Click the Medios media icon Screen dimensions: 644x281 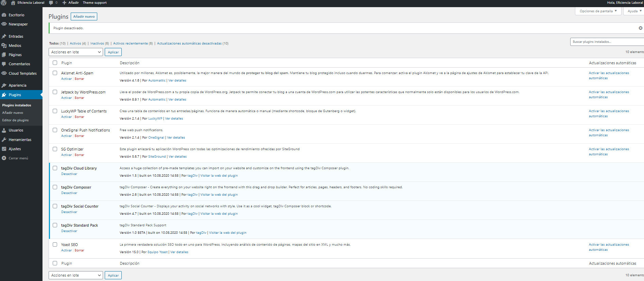4,46
